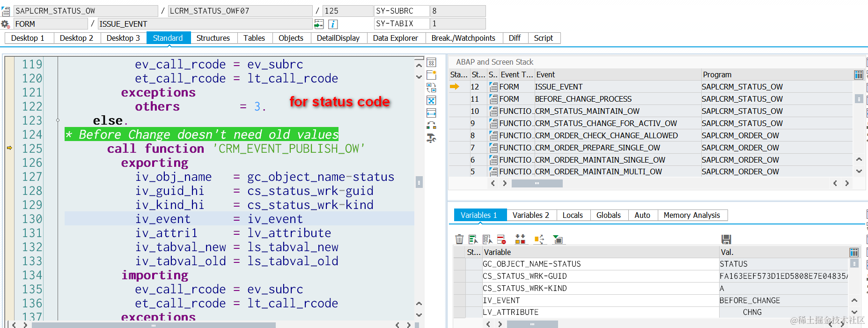868x328 pixels.
Task: Click document icon in ISSUE_EVENT stack row
Action: click(493, 87)
